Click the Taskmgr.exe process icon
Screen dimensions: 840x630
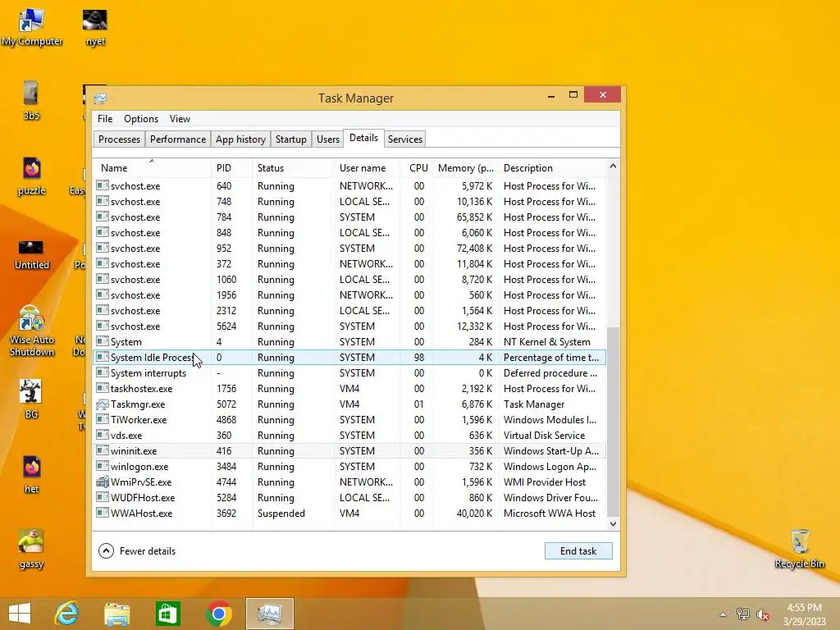tap(103, 404)
